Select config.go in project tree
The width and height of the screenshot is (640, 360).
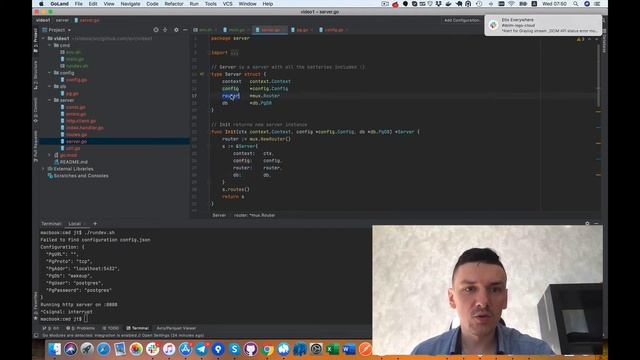click(x=76, y=80)
